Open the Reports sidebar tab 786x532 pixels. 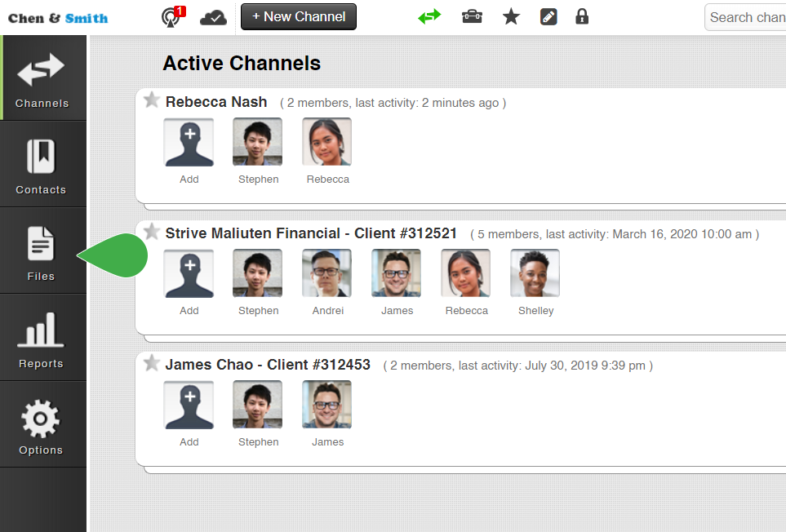43,338
